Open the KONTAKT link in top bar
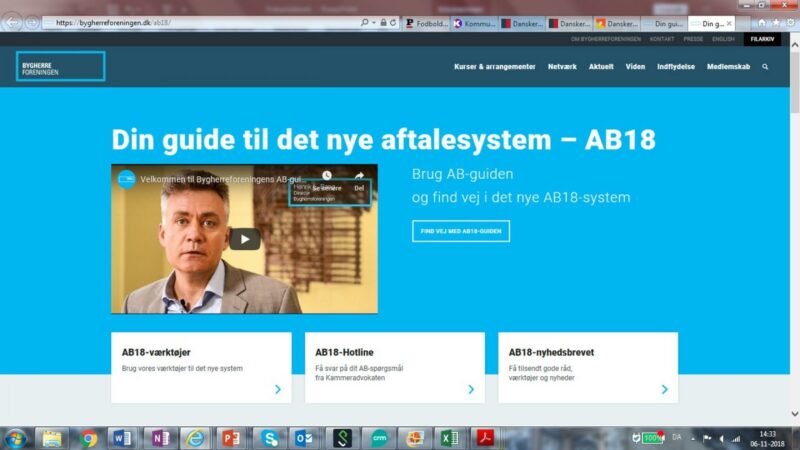Image resolution: width=800 pixels, height=450 pixels. 661,39
